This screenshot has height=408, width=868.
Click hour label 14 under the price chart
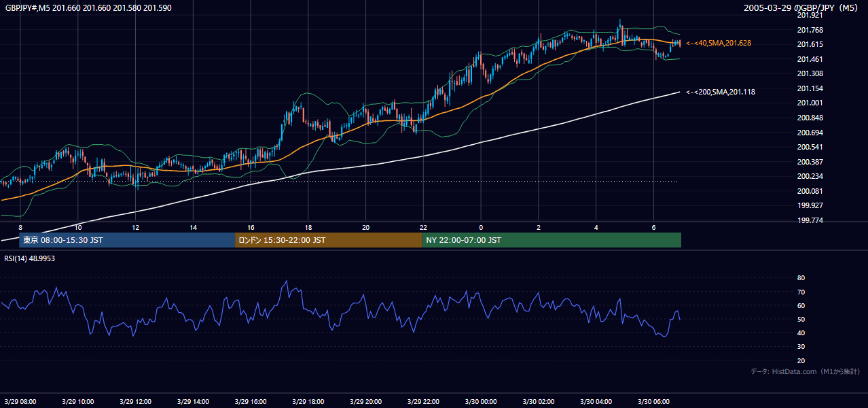pos(193,227)
